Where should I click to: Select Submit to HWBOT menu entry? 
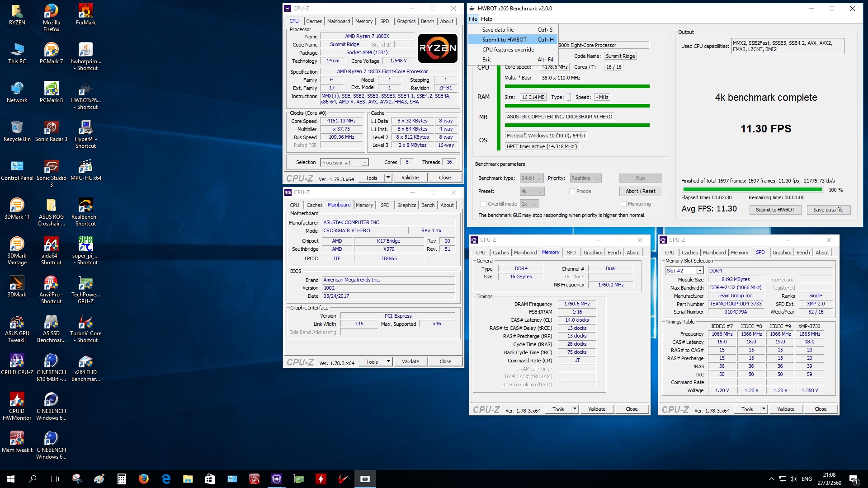(x=513, y=40)
